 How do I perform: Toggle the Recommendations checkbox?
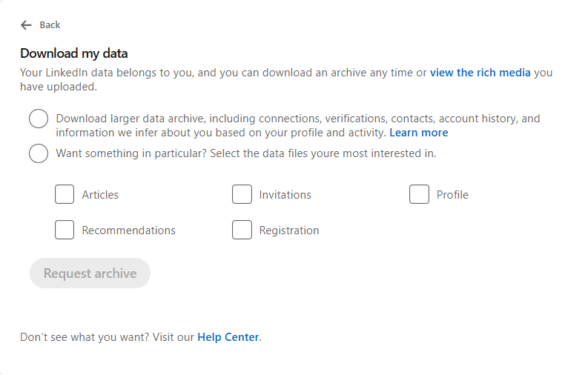point(65,230)
